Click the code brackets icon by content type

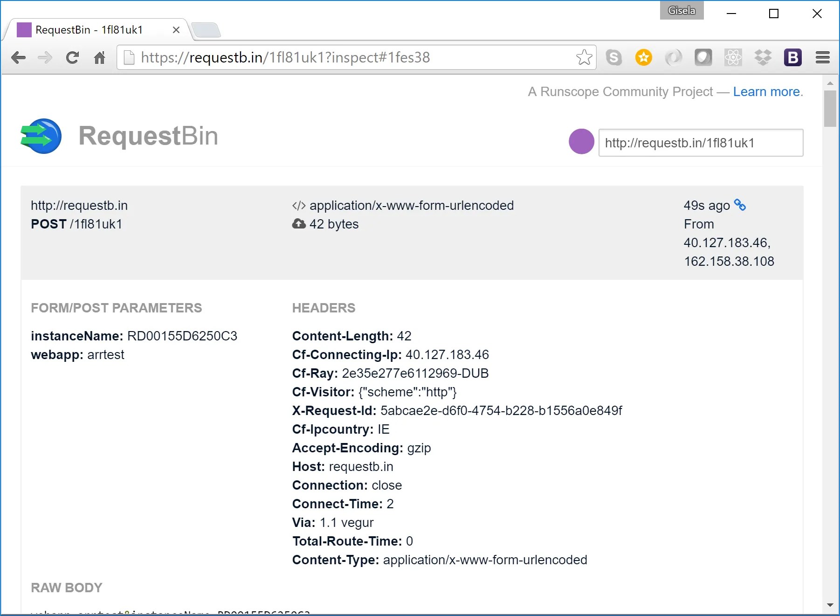(x=299, y=206)
